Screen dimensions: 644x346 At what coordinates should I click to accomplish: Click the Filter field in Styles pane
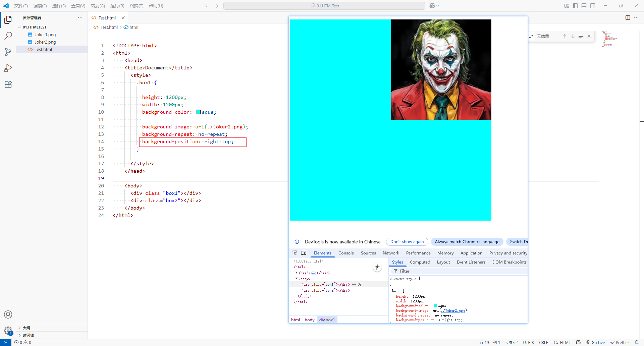[458, 271]
